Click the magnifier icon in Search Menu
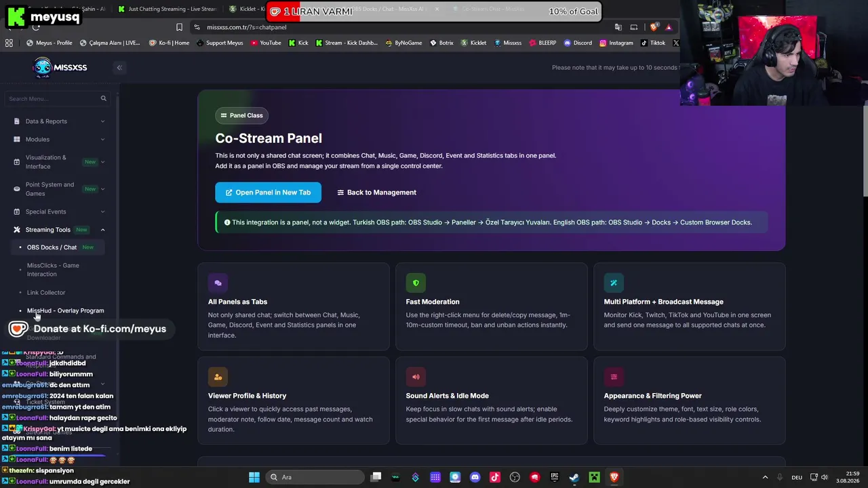 (x=104, y=99)
